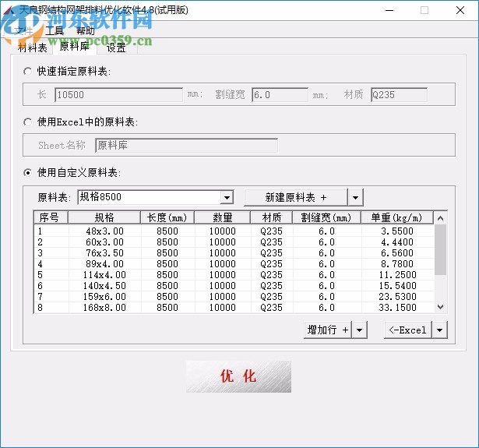
Task: Switch to the 原料库 tab
Action: [75, 47]
